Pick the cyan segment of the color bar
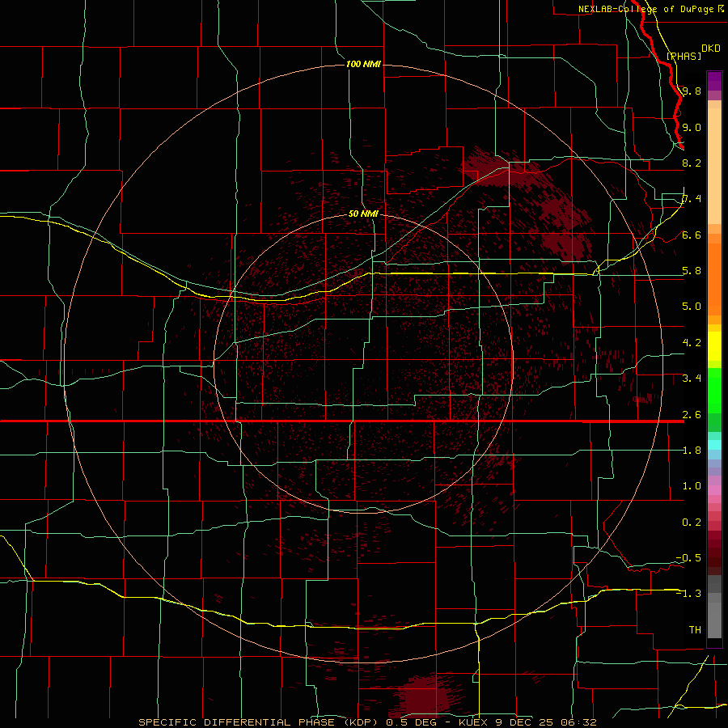The height and width of the screenshot is (728, 728). point(714,445)
